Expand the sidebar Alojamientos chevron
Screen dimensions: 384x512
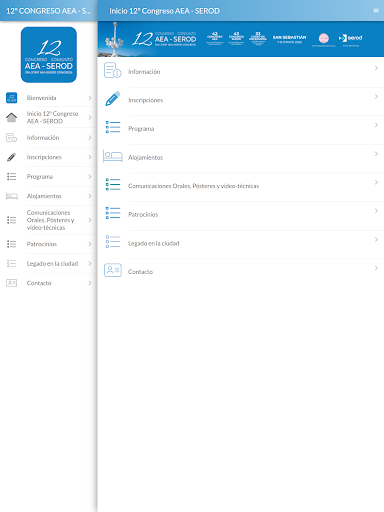click(x=90, y=196)
